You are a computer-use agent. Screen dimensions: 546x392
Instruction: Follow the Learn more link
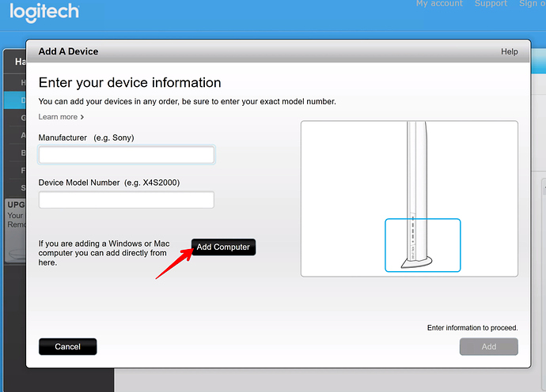point(61,117)
